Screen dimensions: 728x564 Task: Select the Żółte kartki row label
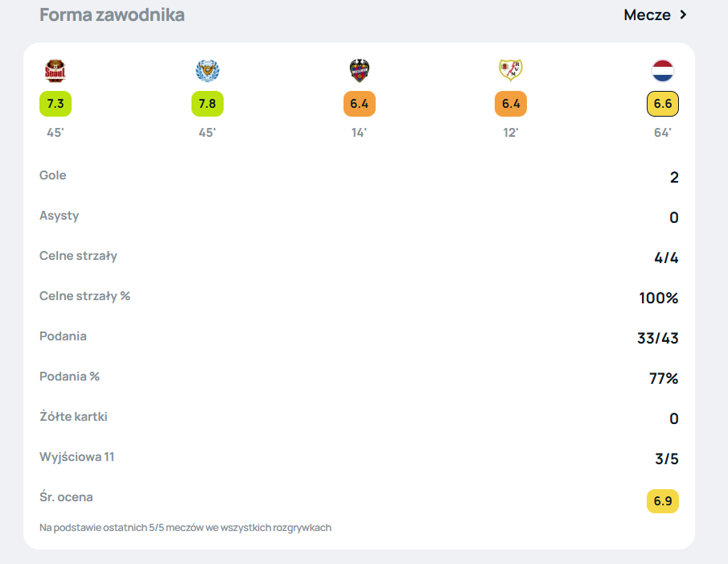(x=73, y=416)
